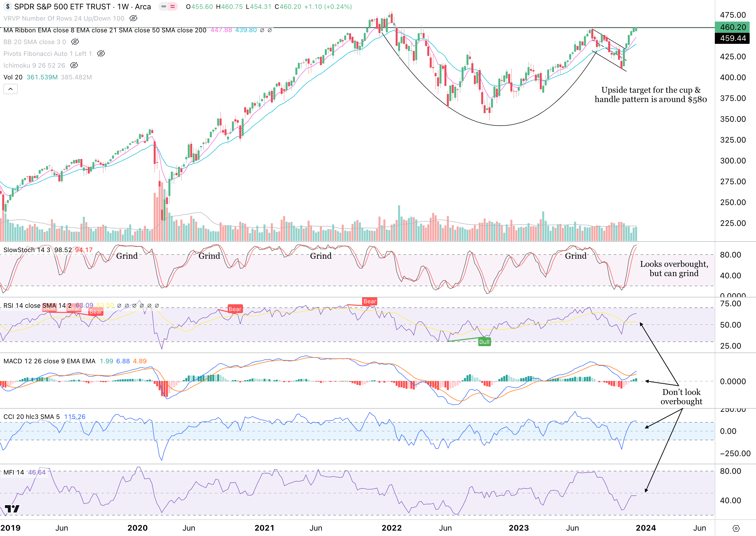This screenshot has height=536, width=756.
Task: Click the 2024 label on time axis
Action: [646, 528]
